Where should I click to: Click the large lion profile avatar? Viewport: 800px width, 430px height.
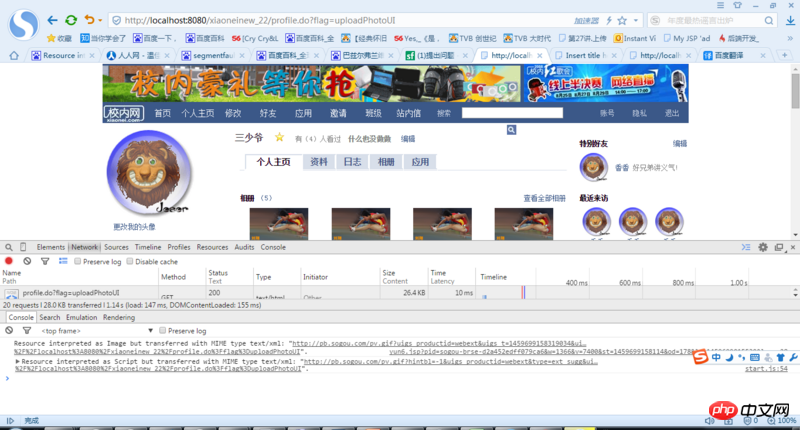coord(149,172)
